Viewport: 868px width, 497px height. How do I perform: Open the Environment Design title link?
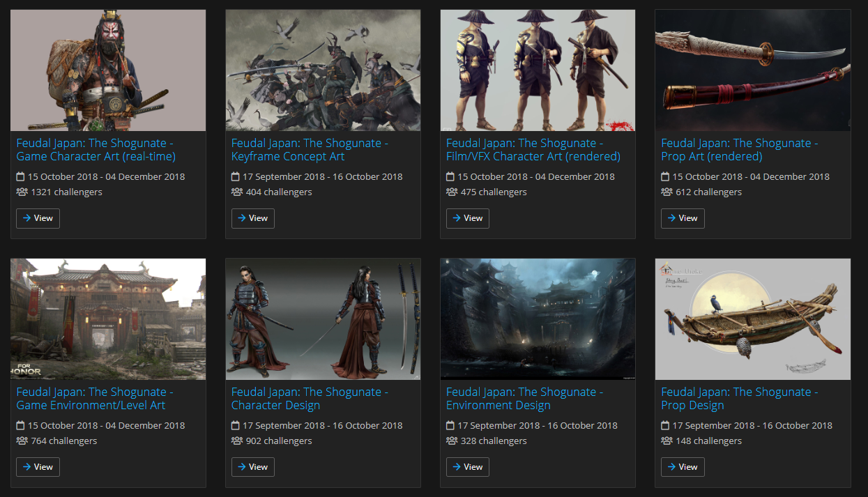[x=525, y=399]
